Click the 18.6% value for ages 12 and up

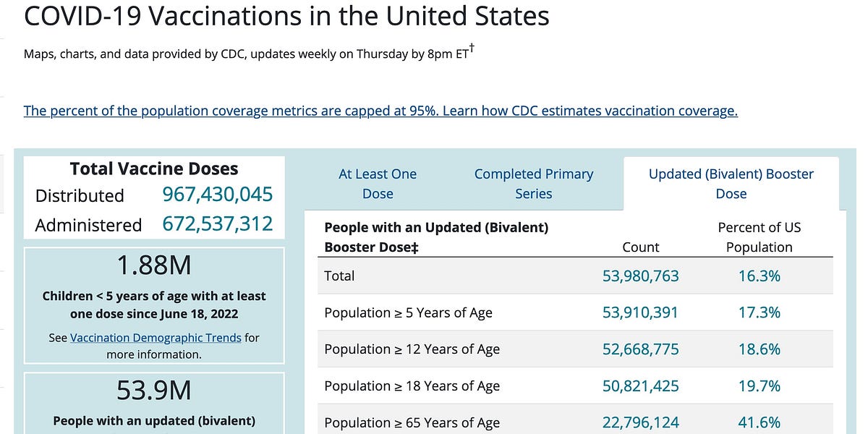click(759, 349)
